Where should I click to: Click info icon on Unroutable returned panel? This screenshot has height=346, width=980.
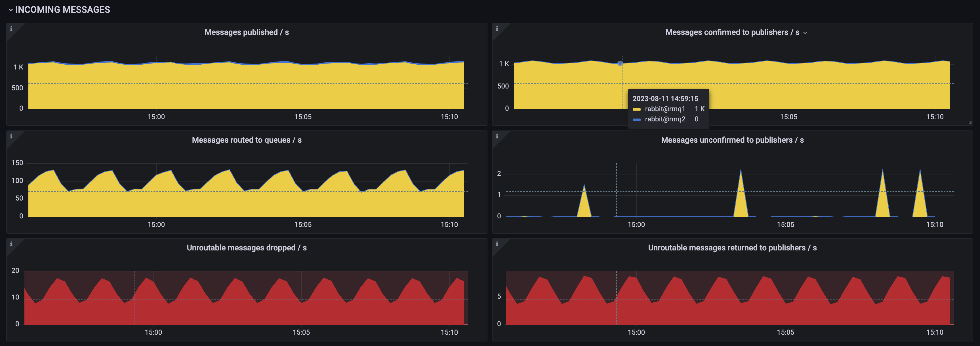(497, 244)
